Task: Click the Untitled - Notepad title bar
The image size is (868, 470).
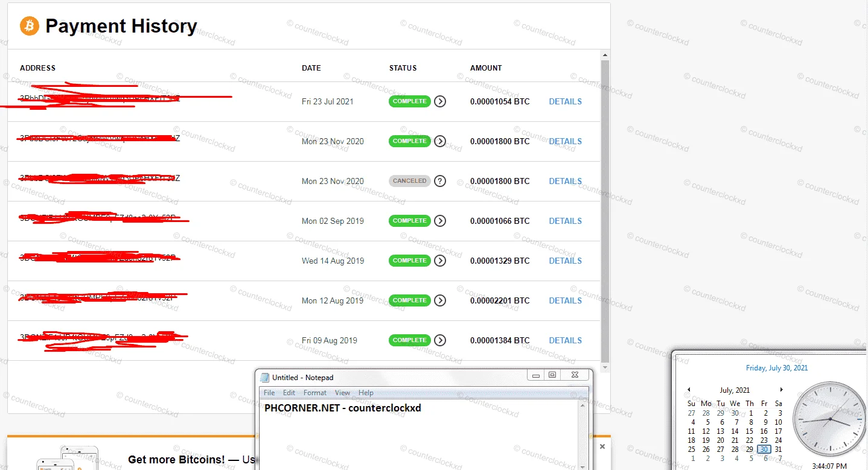Action: click(x=392, y=377)
